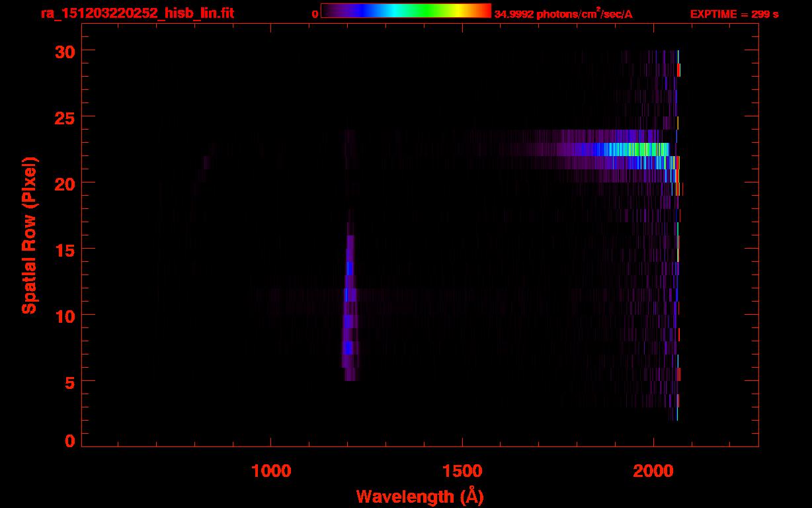The height and width of the screenshot is (508, 812).
Task: Click the Spatial Row (Pixel) axis title
Action: (29, 235)
